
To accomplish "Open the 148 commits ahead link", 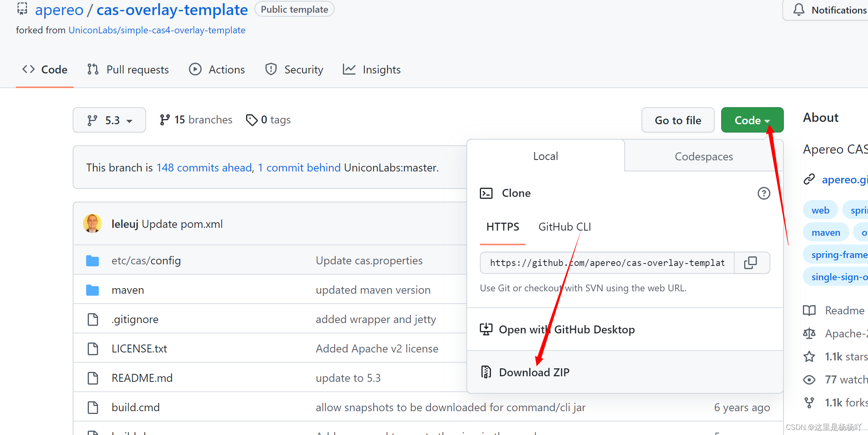I will click(204, 167).
